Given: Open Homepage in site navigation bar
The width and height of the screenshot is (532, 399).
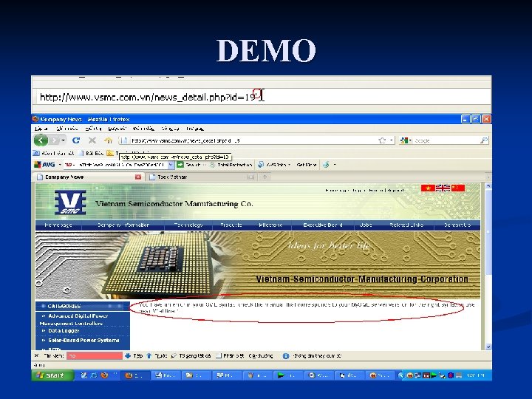Looking at the screenshot, I should point(58,225).
